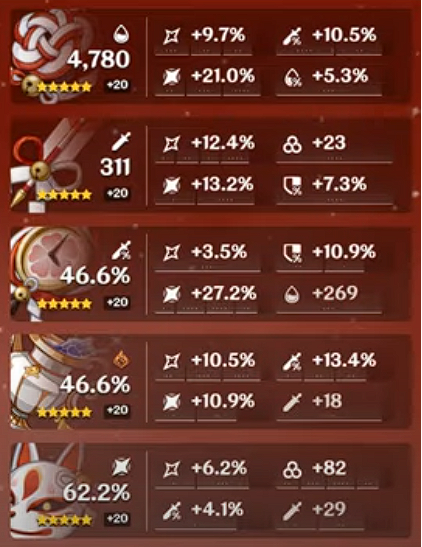Click the roll bar under +21.0% crit damage

pyautogui.click(x=207, y=91)
